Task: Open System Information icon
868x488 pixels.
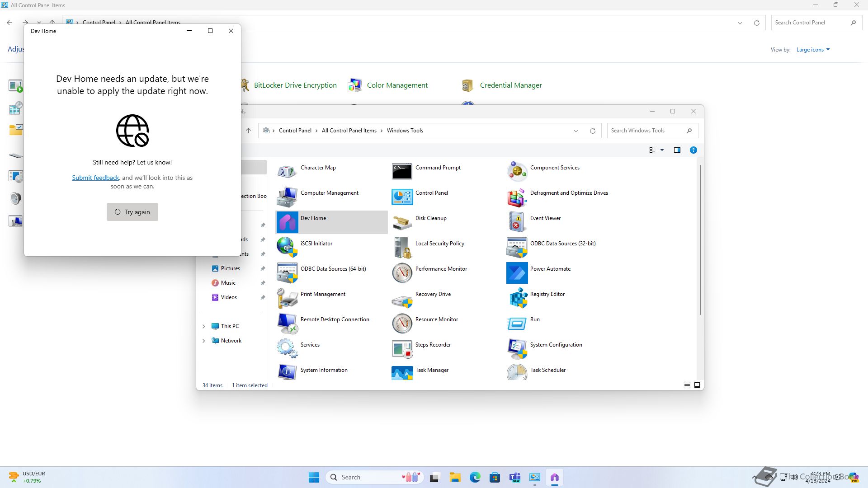Action: tap(287, 372)
